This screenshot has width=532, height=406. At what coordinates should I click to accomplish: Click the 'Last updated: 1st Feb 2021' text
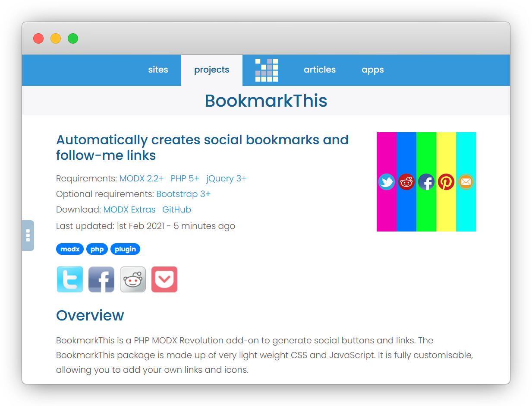point(110,226)
